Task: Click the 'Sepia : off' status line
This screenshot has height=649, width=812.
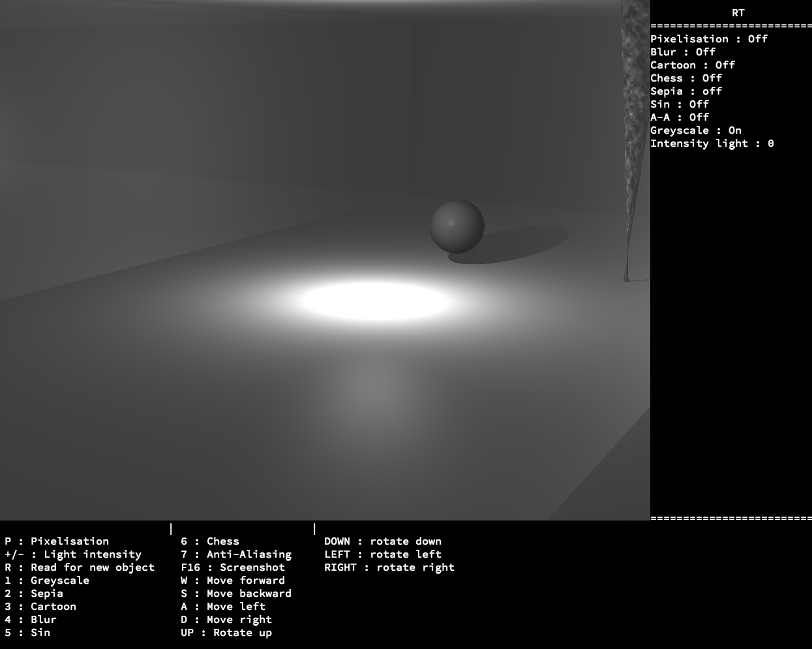Action: click(686, 91)
